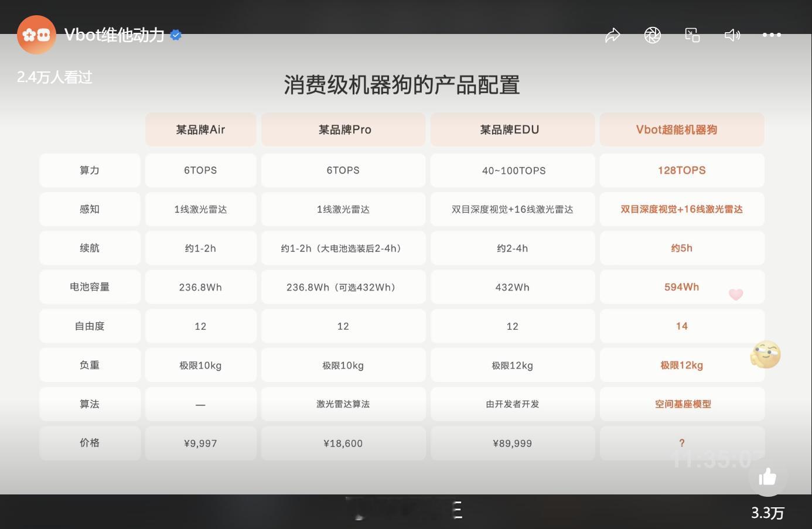The image size is (812, 529).
Task: Click the 40~100TOPS cell
Action: click(513, 170)
